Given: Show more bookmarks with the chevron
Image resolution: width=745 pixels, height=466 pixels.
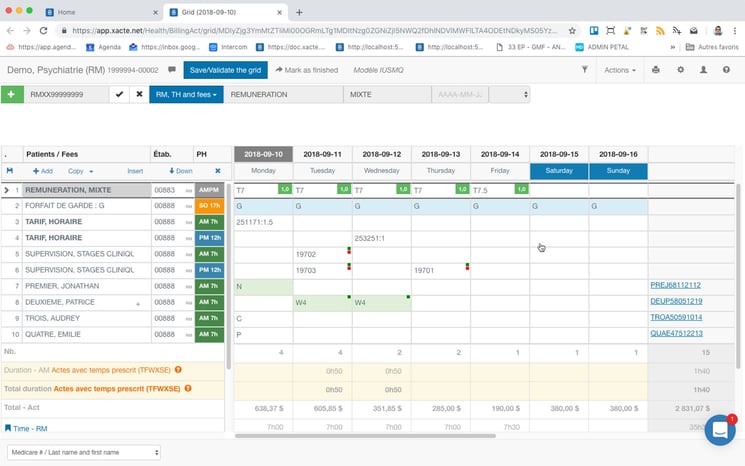Looking at the screenshot, I should point(672,47).
